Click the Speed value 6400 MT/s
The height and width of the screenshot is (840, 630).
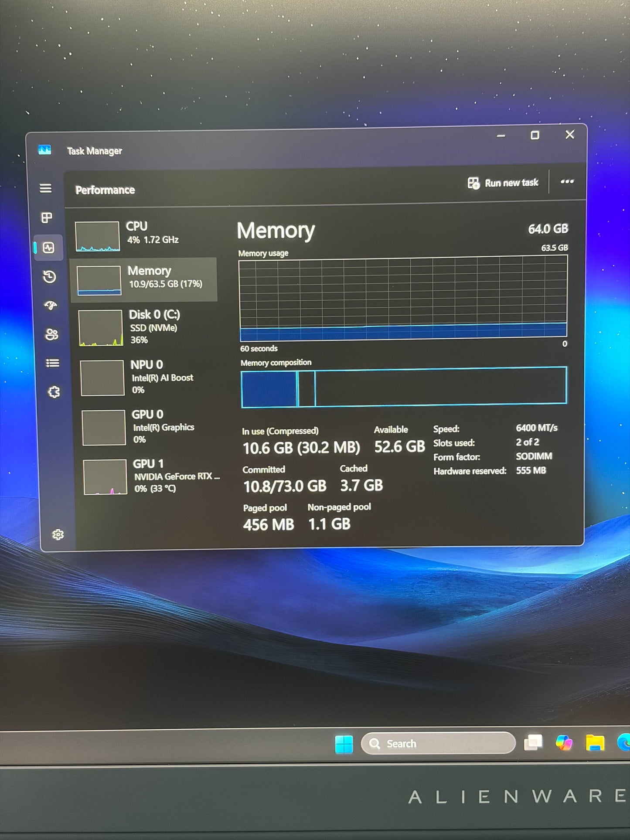[x=537, y=428]
